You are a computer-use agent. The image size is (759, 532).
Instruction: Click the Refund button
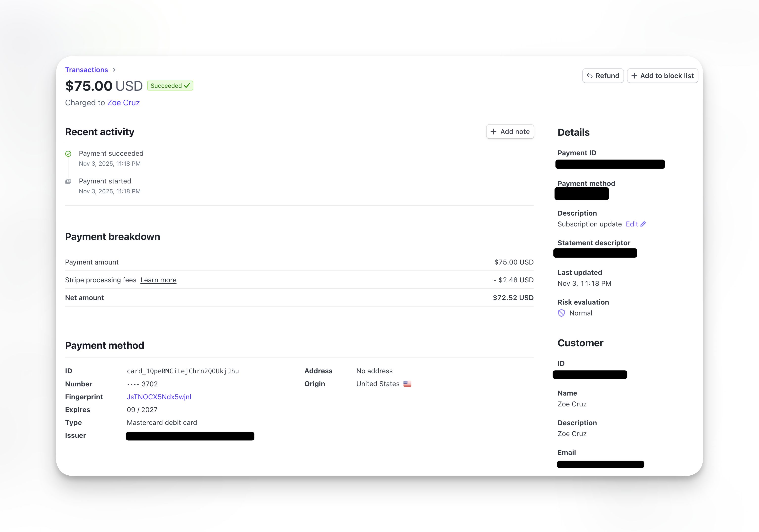click(x=603, y=76)
